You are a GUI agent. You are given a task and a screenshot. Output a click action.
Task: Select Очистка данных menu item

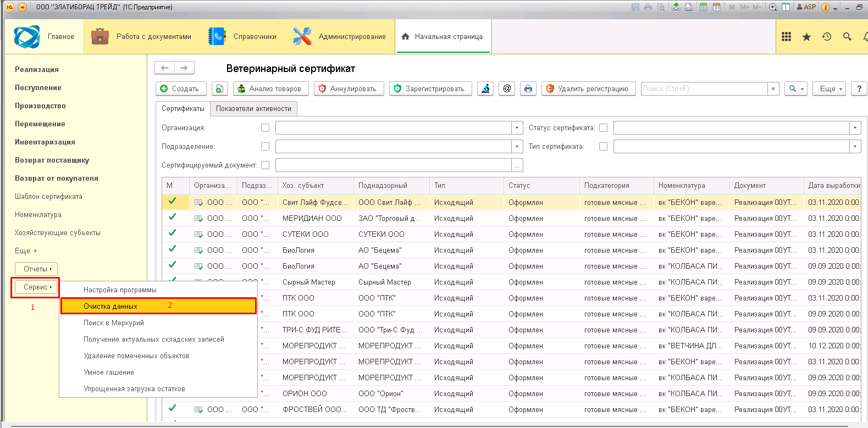(158, 306)
